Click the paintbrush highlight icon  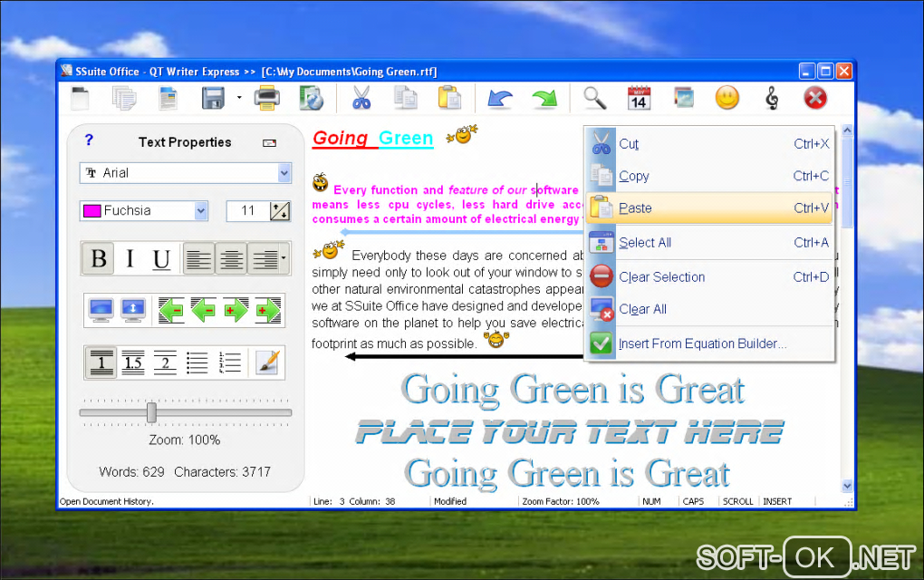coord(267,362)
